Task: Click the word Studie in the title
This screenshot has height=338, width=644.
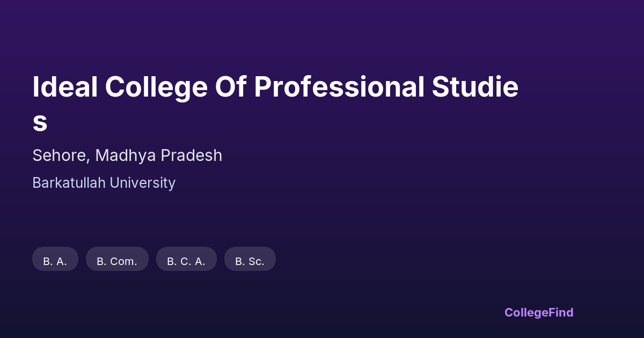Action: click(475, 87)
